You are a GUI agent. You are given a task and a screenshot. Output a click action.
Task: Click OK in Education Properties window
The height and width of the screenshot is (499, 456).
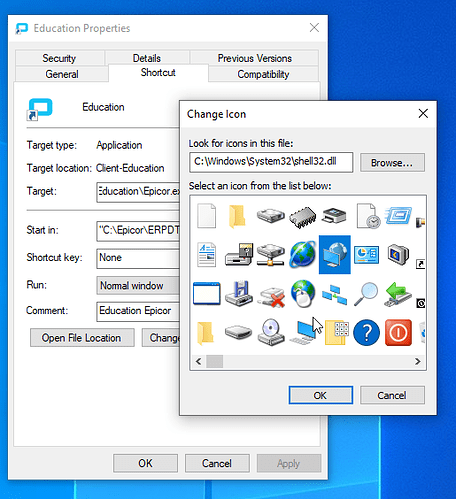coord(145,463)
